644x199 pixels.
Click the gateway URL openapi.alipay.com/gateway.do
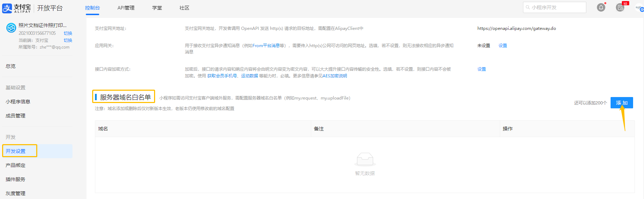point(516,28)
